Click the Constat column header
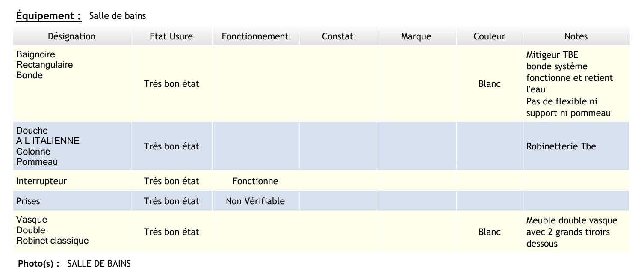Screen dimensions: 644x268 [337, 37]
